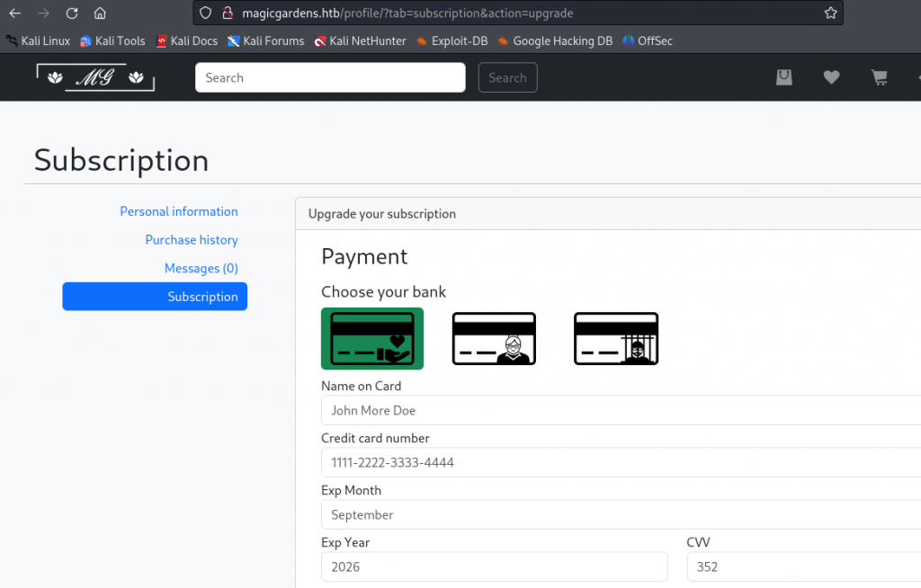Click the shield tracking protection icon
The image size is (921, 588).
point(205,13)
